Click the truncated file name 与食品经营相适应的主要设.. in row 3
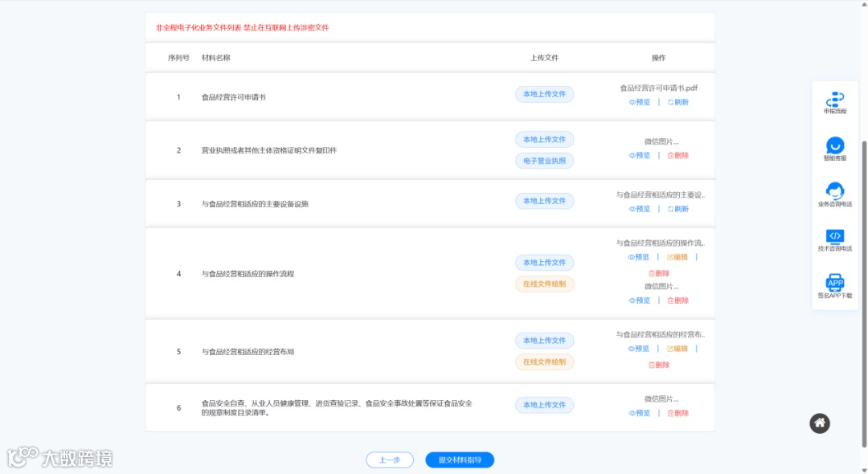868x474 pixels. [x=661, y=194]
